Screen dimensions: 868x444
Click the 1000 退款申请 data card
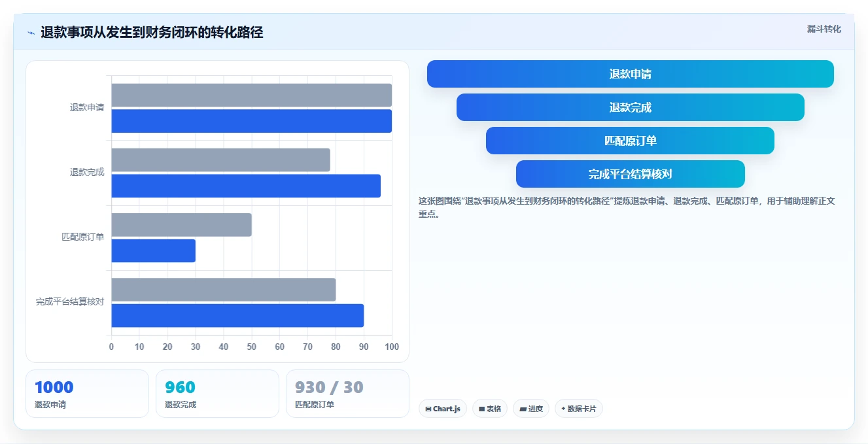[88, 394]
